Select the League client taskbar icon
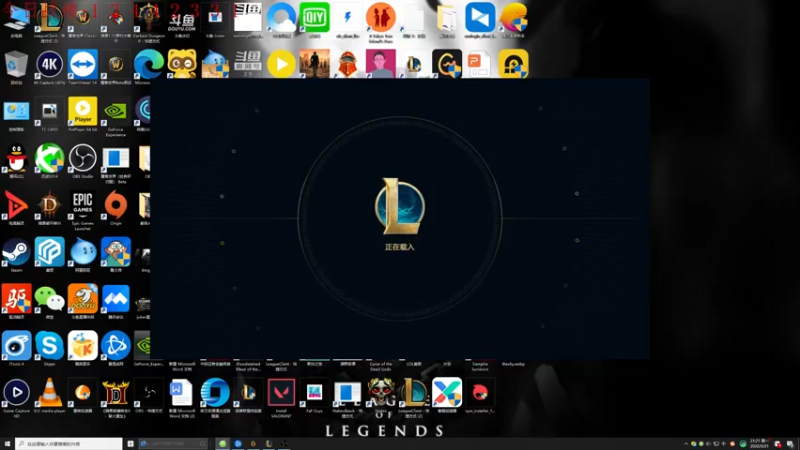The height and width of the screenshot is (450, 800). tap(269, 444)
